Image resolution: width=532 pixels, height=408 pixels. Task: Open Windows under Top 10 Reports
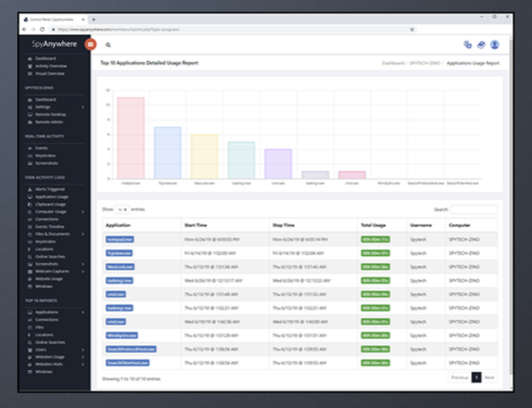44,372
